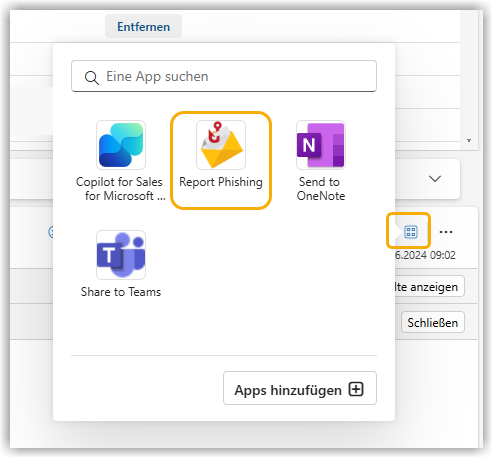Viewport: 493px width, 458px height.
Task: Open Share to Teams app
Action: 121,264
